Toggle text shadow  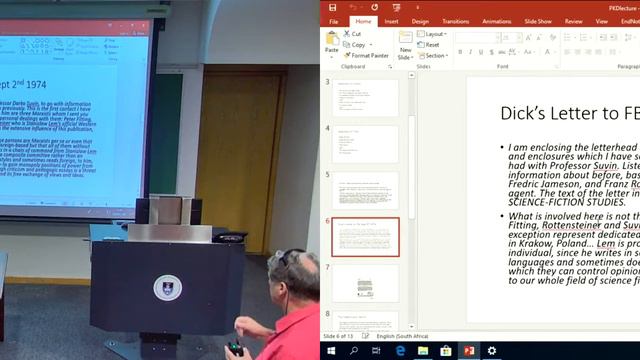(491, 52)
